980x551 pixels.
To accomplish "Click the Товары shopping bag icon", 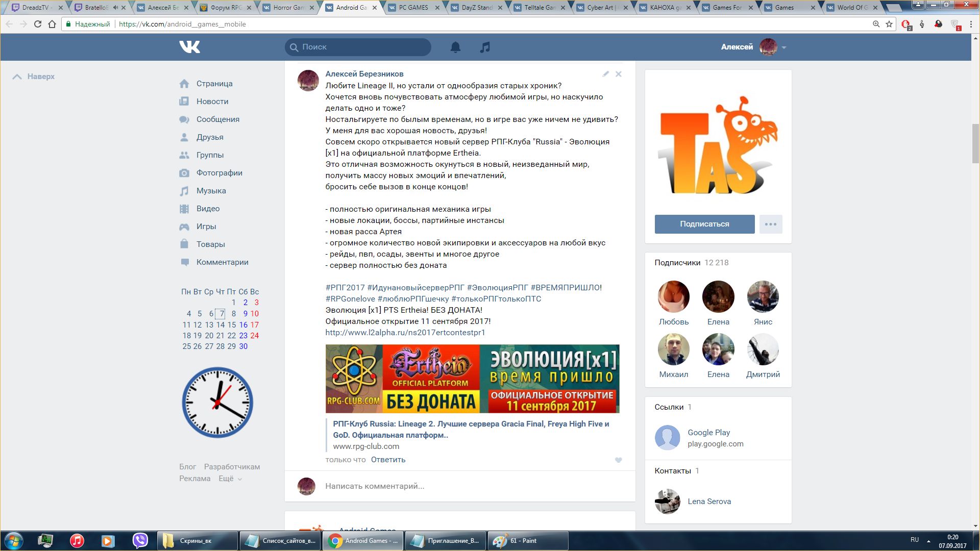I will 184,244.
